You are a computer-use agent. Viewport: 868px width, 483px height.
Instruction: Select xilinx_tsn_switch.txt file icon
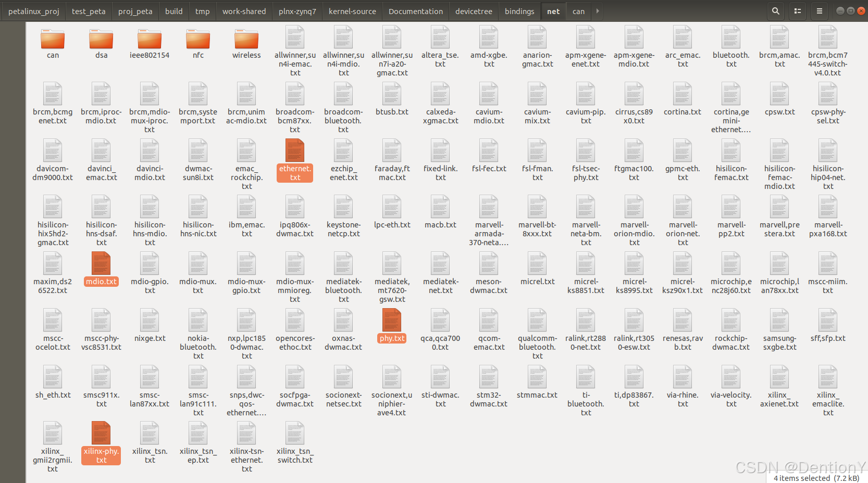tap(295, 433)
